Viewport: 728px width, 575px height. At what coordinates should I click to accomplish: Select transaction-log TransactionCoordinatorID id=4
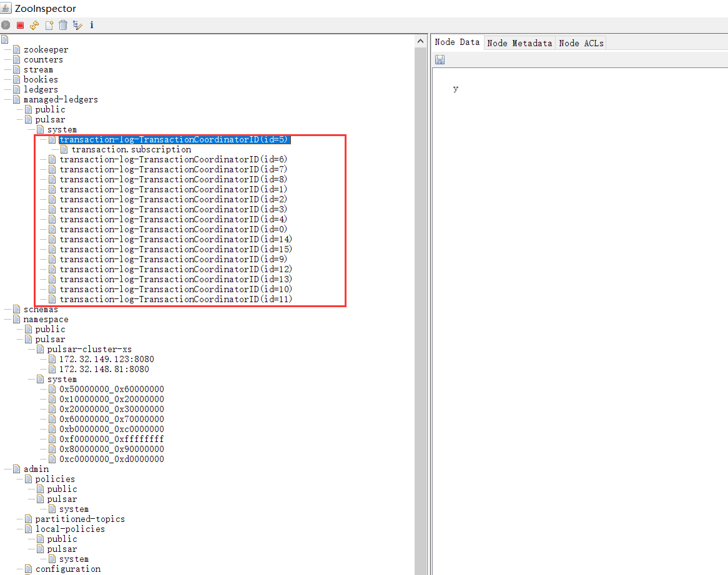173,220
